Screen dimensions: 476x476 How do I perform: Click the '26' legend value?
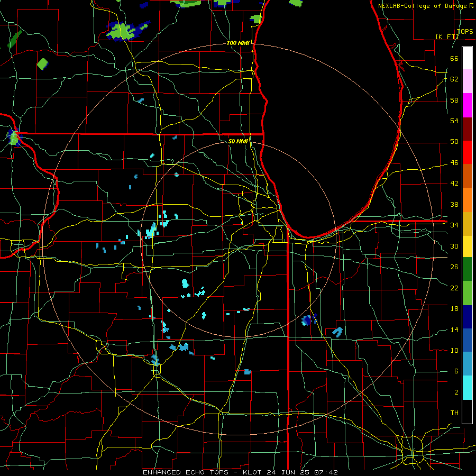[454, 267]
